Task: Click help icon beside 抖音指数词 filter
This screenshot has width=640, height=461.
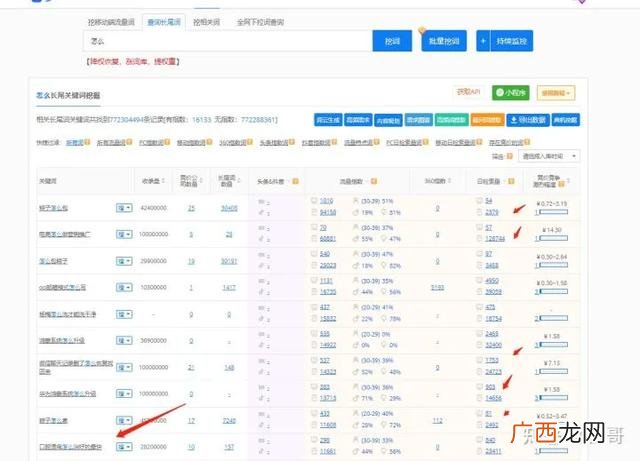Action: [334, 142]
